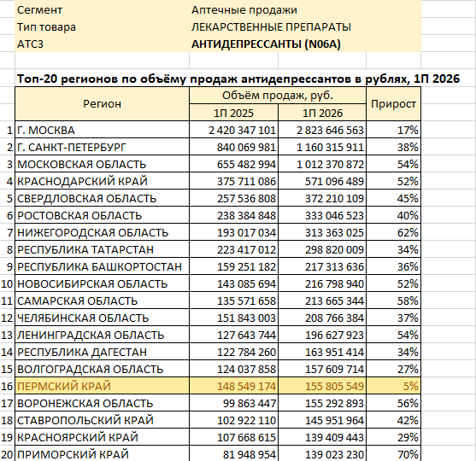Viewport: 476px width, 461px height.
Task: Select ПРИМОРСКИЙ КРАЙ growth value 70%
Action: tap(393, 454)
